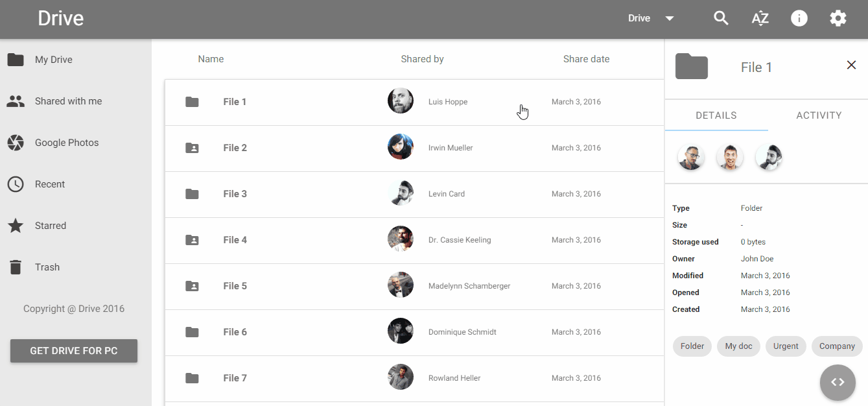Click the search magnifier icon
This screenshot has width=868, height=406.
point(721,18)
